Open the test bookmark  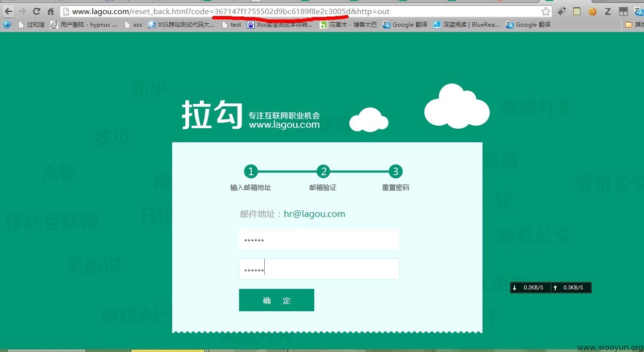coord(232,24)
